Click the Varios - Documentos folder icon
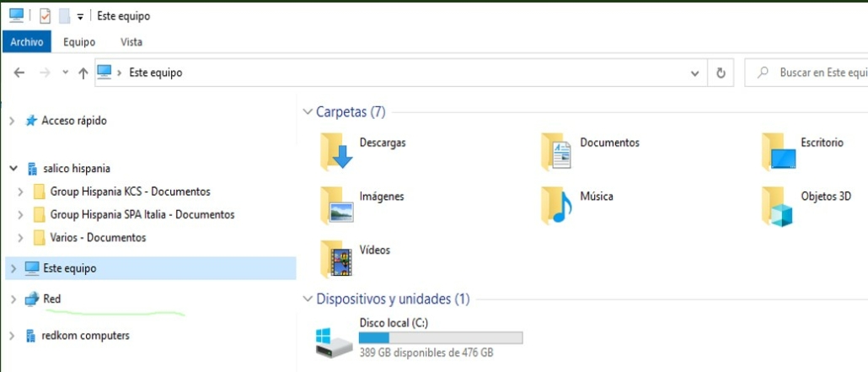The height and width of the screenshot is (372, 868). click(39, 238)
